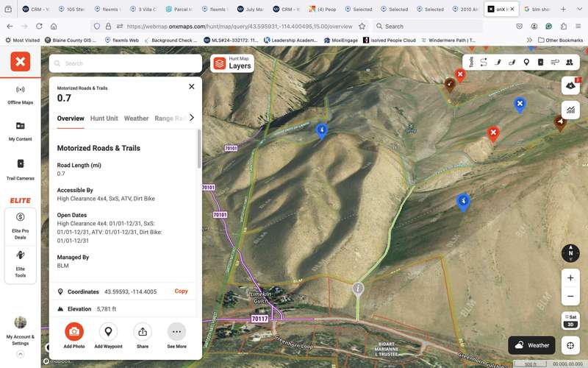Image resolution: width=588 pixels, height=368 pixels.
Task: Open the 3D terrain map icon
Action: pos(570,85)
